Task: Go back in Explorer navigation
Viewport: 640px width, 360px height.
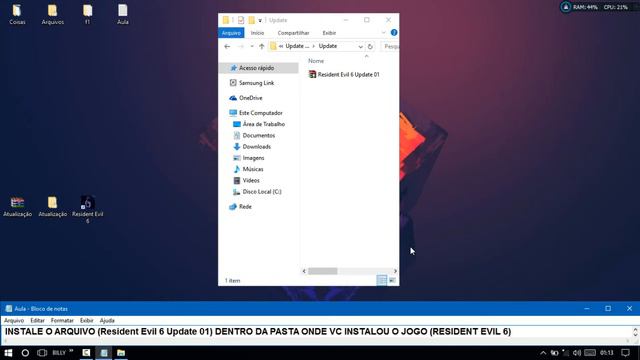Action: pyautogui.click(x=227, y=47)
